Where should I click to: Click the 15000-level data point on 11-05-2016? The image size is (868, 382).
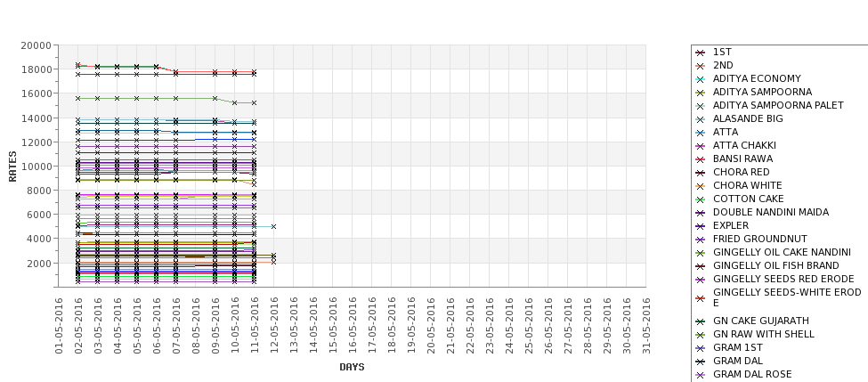click(x=254, y=103)
